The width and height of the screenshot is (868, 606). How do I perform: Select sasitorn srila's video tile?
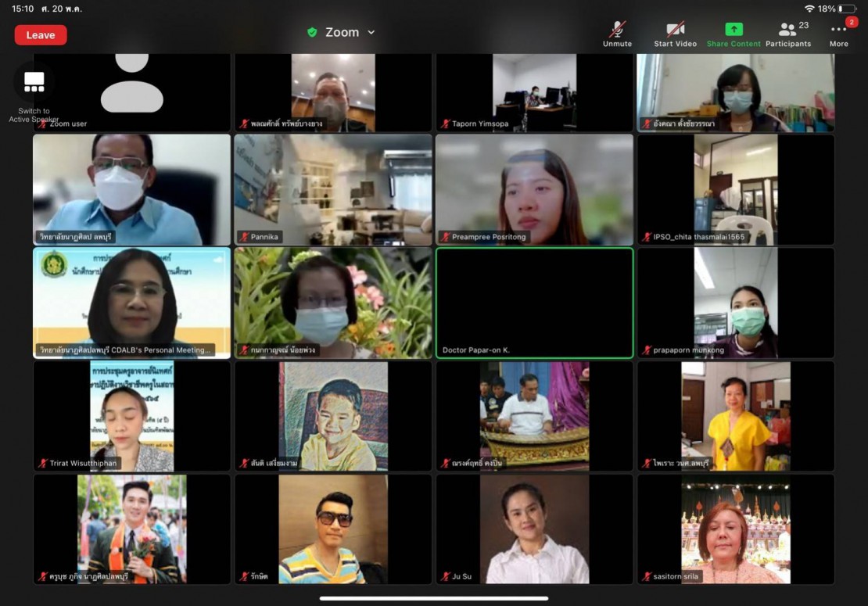tap(736, 529)
